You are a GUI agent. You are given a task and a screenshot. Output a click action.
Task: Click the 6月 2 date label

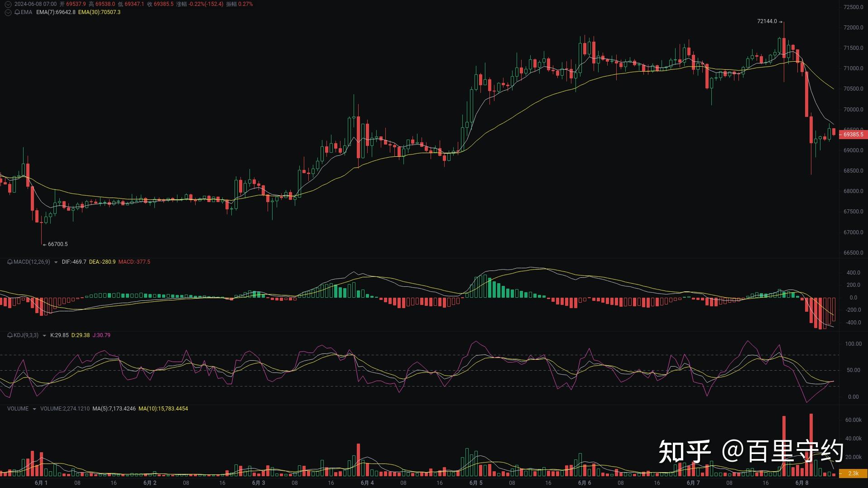pos(150,483)
